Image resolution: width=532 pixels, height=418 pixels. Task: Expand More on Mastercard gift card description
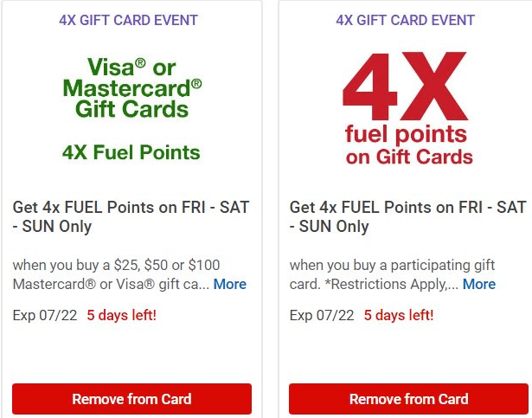(230, 284)
